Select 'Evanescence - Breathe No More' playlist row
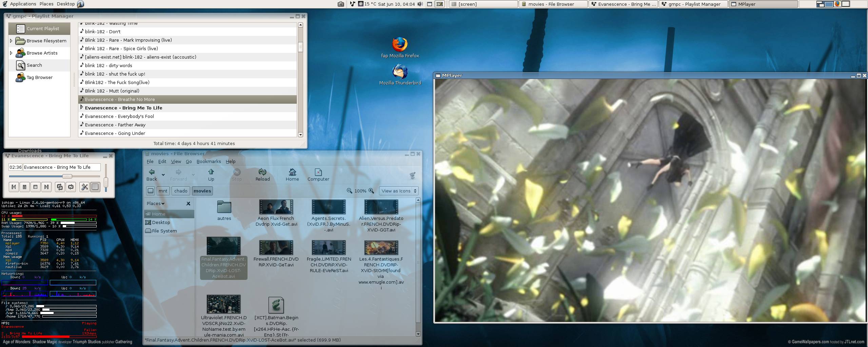The height and width of the screenshot is (347, 868). [x=188, y=99]
